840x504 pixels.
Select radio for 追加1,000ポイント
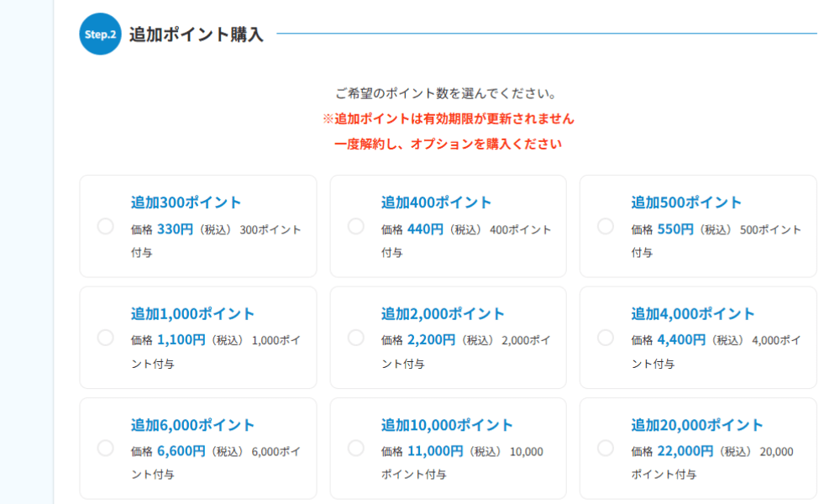pos(106,338)
